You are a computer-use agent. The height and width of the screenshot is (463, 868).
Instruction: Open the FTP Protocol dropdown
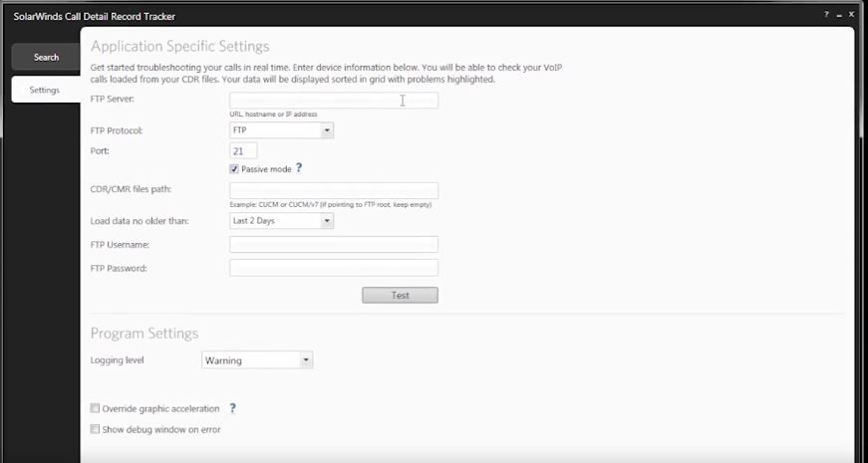(x=281, y=130)
